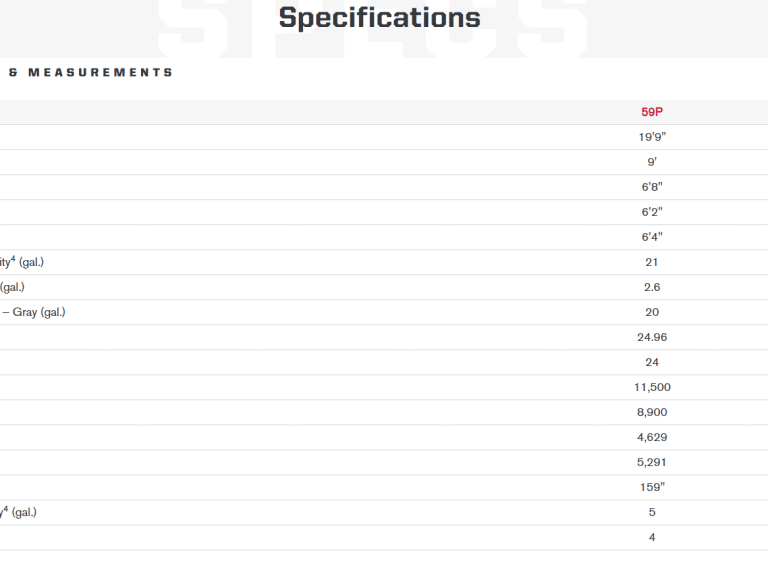Select the 20 value in Gray row
This screenshot has height=576, width=768.
652,312
